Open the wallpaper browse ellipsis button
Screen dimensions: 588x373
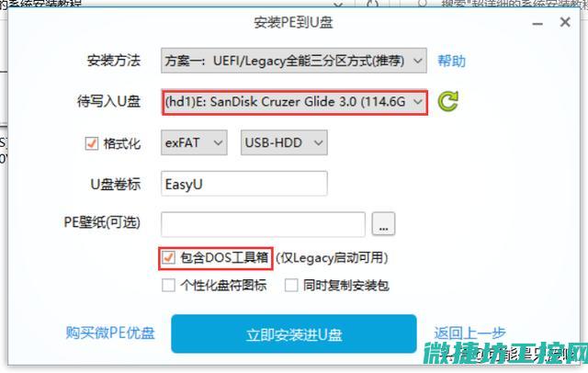tap(383, 224)
